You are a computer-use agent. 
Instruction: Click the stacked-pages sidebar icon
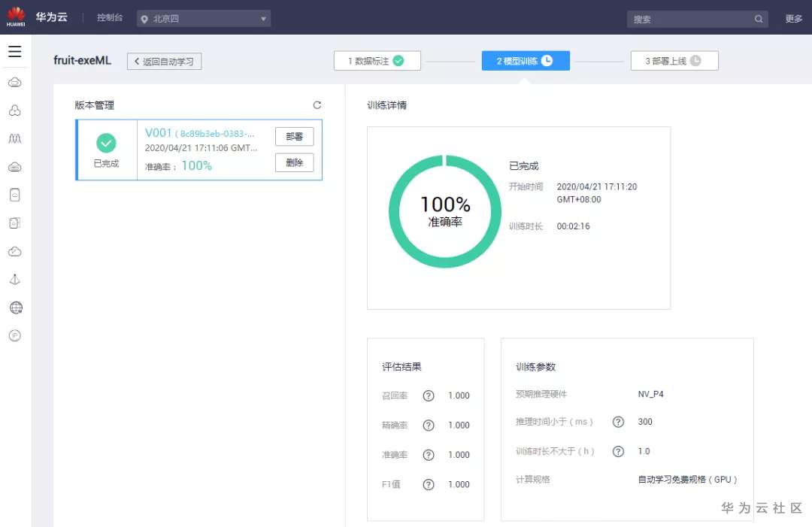pyautogui.click(x=15, y=223)
